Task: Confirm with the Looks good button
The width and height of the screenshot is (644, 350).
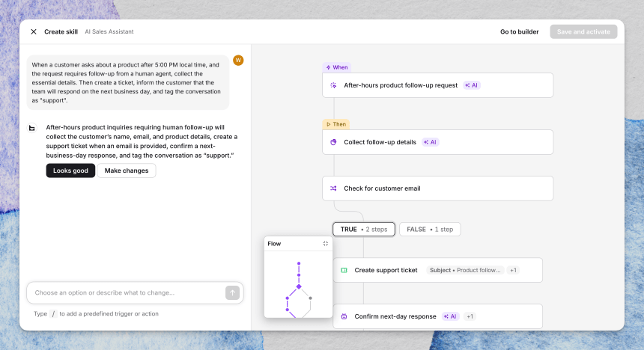Action: [x=70, y=171]
